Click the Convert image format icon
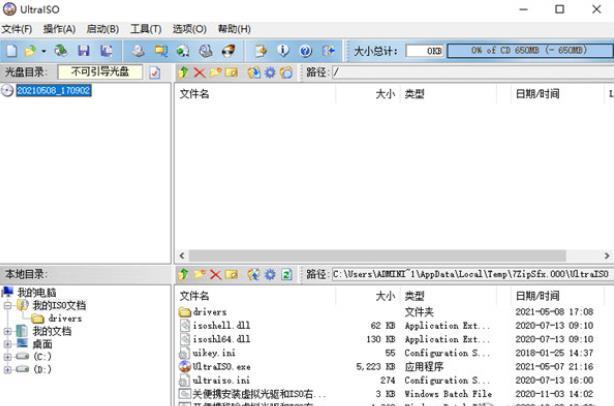This screenshot has width=614, height=406. (x=161, y=51)
